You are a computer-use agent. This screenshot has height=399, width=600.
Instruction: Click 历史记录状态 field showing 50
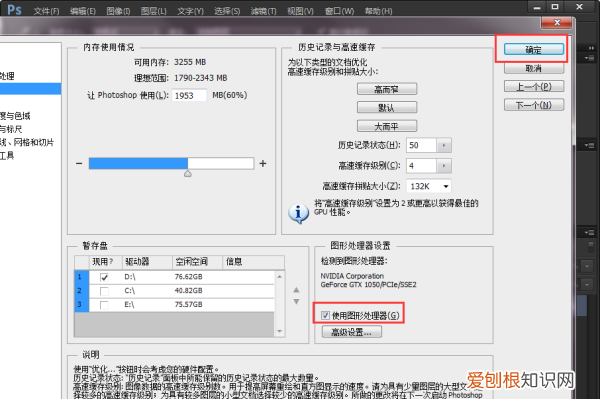pos(421,145)
